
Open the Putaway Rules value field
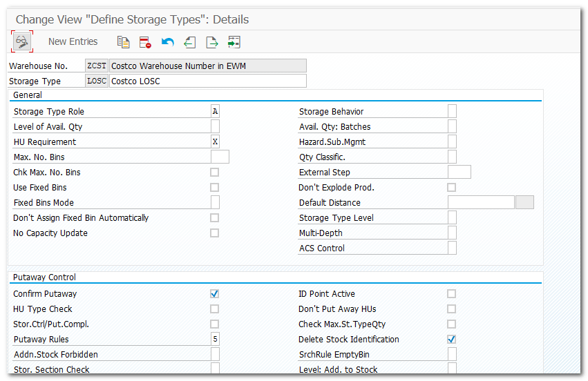click(215, 340)
